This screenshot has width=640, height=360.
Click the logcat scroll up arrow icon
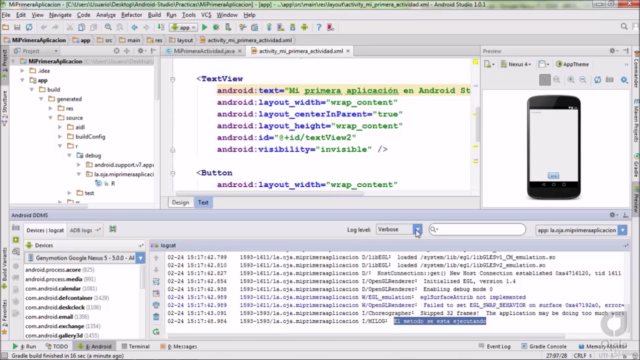pos(156,258)
